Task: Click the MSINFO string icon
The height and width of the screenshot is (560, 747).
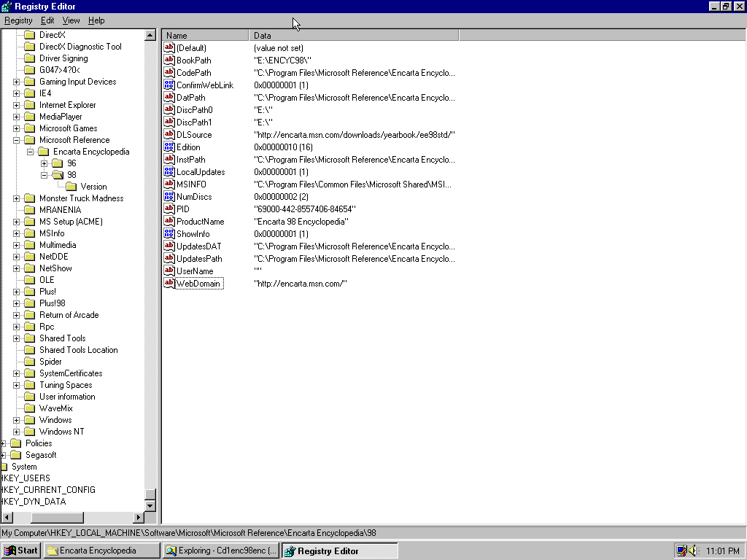Action: (169, 184)
